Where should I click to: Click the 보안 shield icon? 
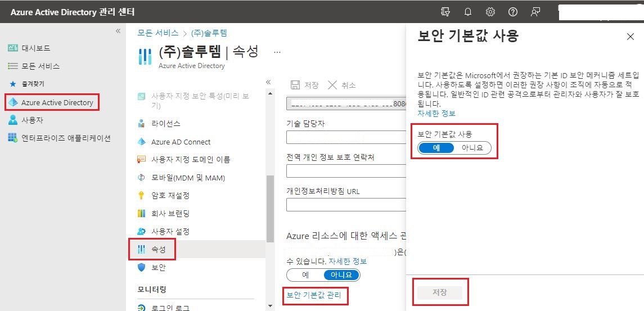tap(141, 268)
